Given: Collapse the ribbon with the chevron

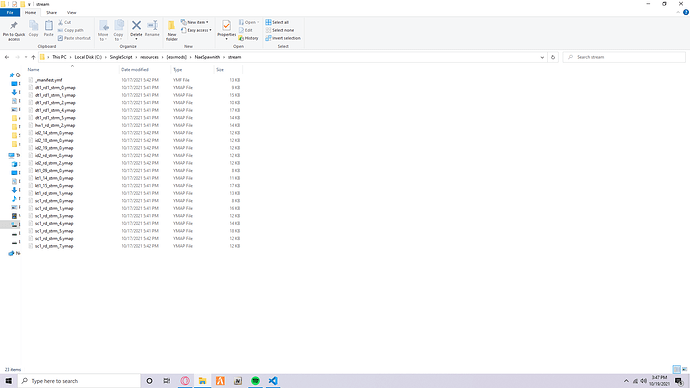Looking at the screenshot, I should (678, 12).
